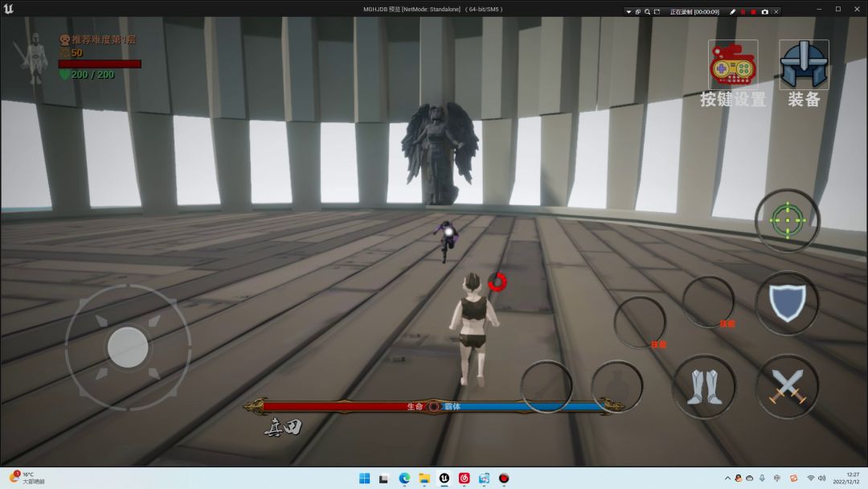The height and width of the screenshot is (489, 868).
Task: Tap the armored boots dodge button
Action: coord(704,387)
